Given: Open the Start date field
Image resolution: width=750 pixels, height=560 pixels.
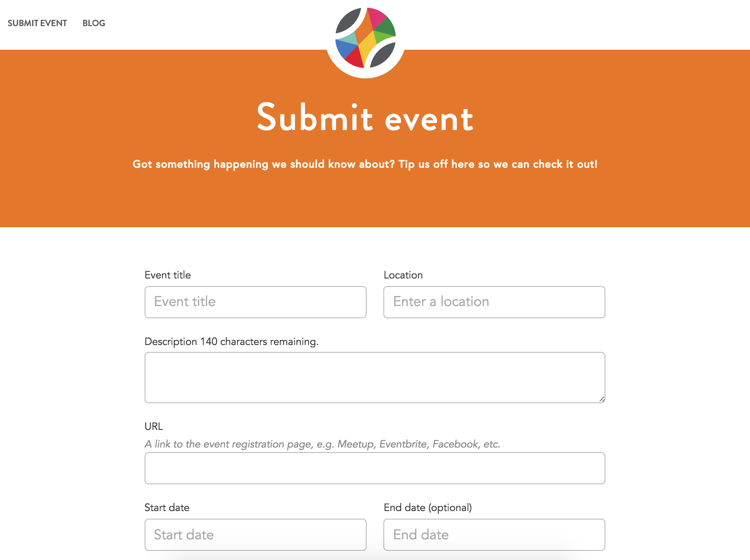Looking at the screenshot, I should (x=255, y=534).
